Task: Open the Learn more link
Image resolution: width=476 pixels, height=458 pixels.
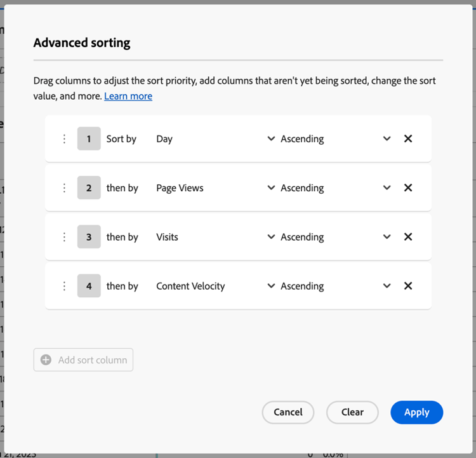Action: pos(128,96)
